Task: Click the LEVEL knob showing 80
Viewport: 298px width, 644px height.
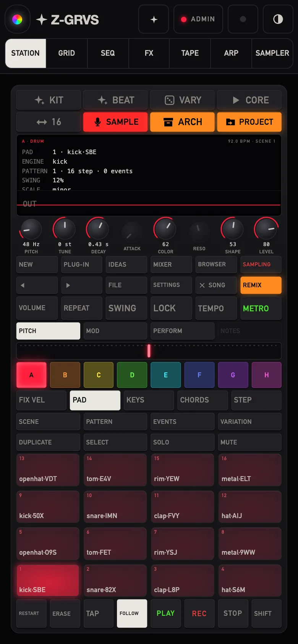Action: pos(266,229)
